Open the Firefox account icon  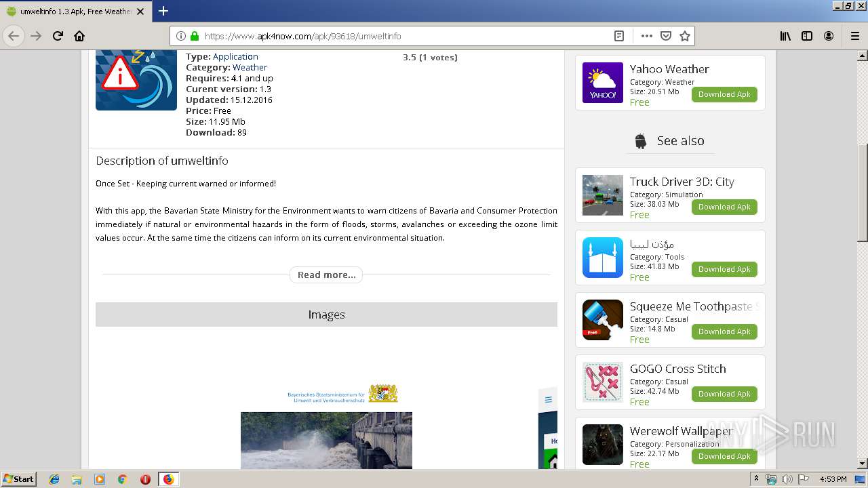829,36
